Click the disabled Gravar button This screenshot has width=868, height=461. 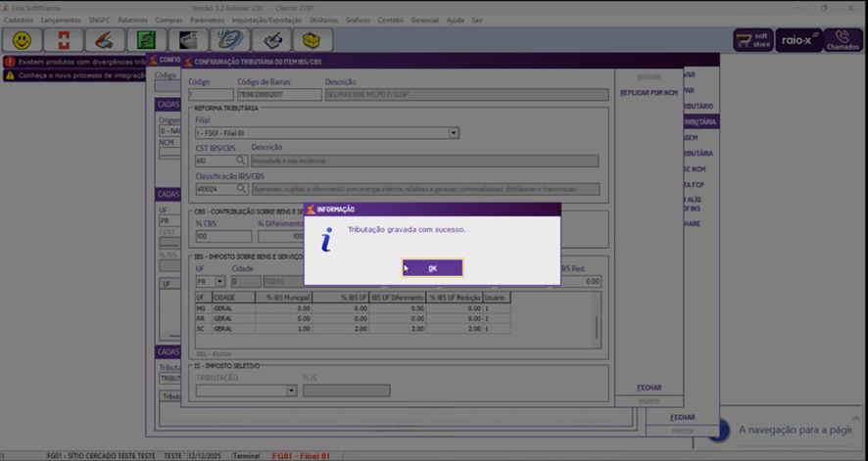(649, 76)
